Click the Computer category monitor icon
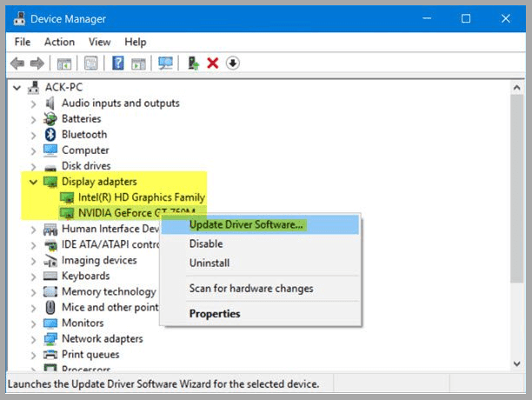The height and width of the screenshot is (400, 532). pyautogui.click(x=50, y=150)
